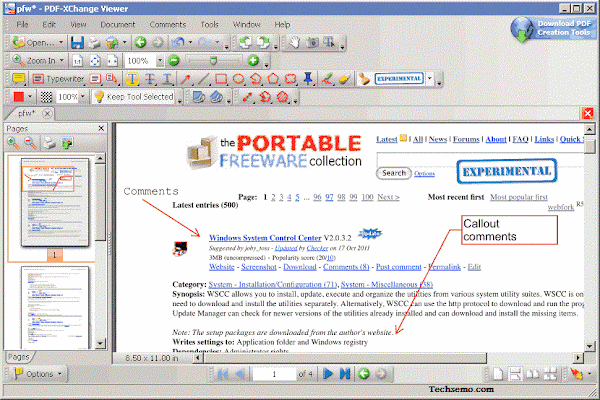Open the red fill color dropdown arrow

coord(30,97)
